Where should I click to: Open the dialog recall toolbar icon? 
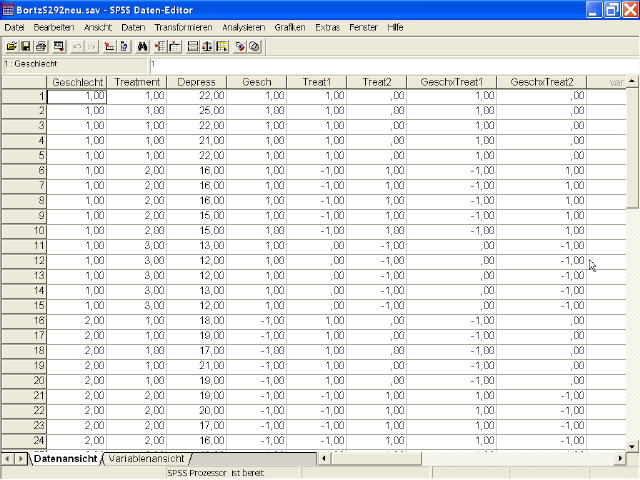(58, 47)
